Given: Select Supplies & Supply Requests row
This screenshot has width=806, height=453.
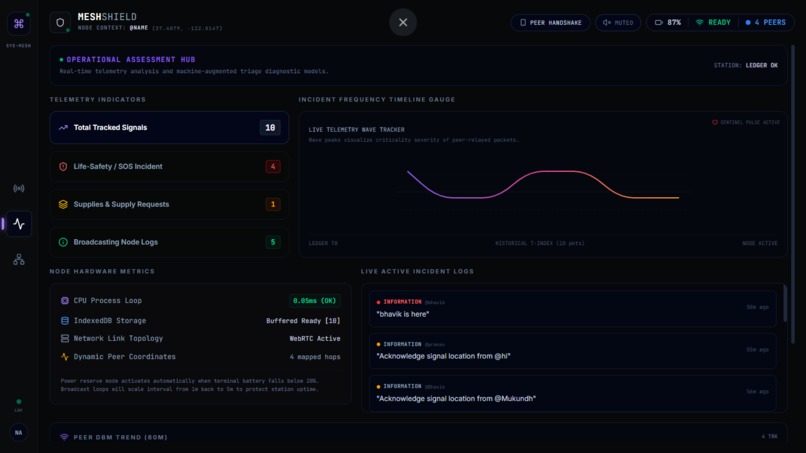Looking at the screenshot, I should pos(169,204).
